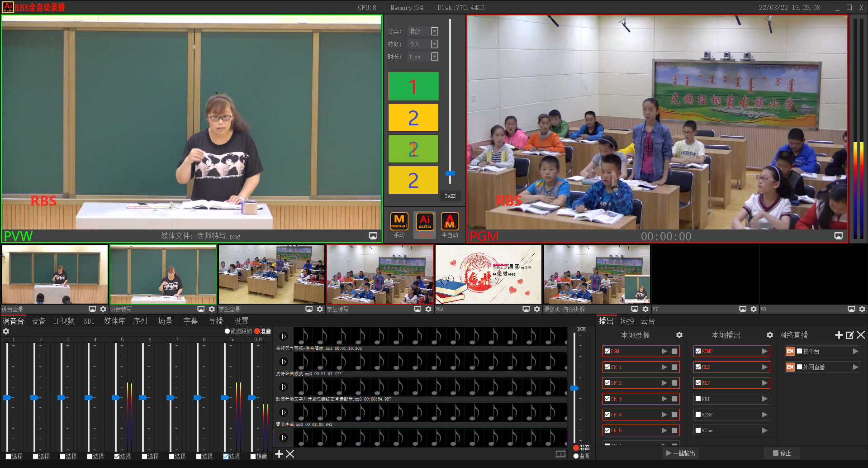Click edit icon in 网络直播 header
868x468 pixels.
(x=849, y=335)
